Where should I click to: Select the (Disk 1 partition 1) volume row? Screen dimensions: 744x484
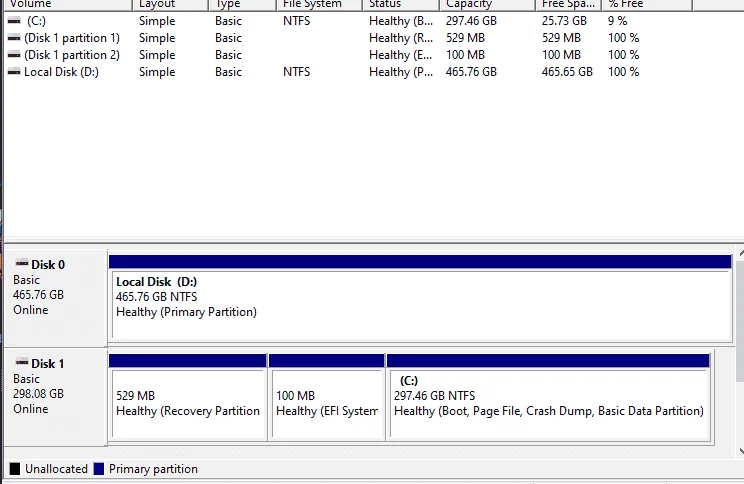72,38
